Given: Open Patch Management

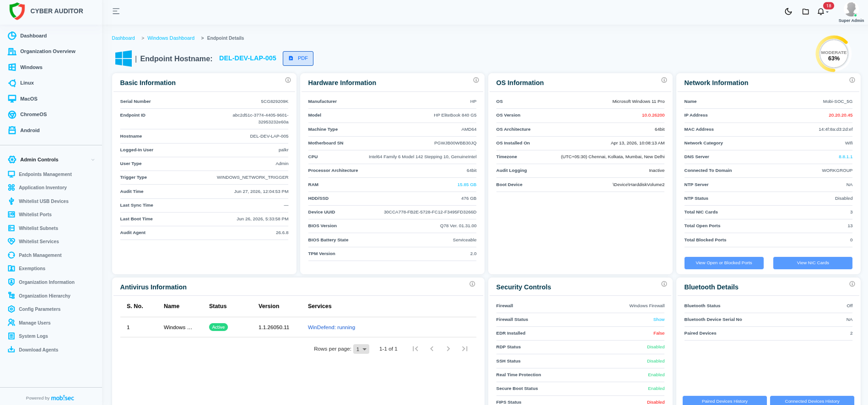Looking at the screenshot, I should click(40, 255).
